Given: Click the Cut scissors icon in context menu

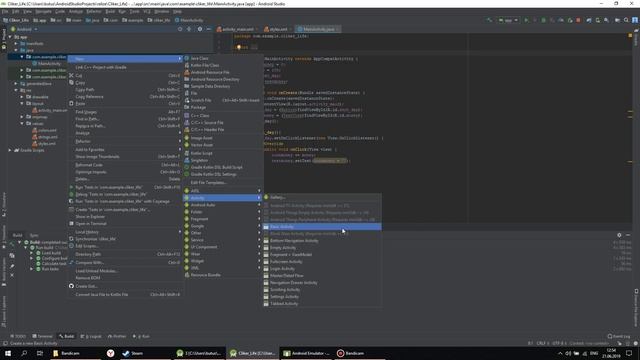Looking at the screenshot, I should coord(71,76).
